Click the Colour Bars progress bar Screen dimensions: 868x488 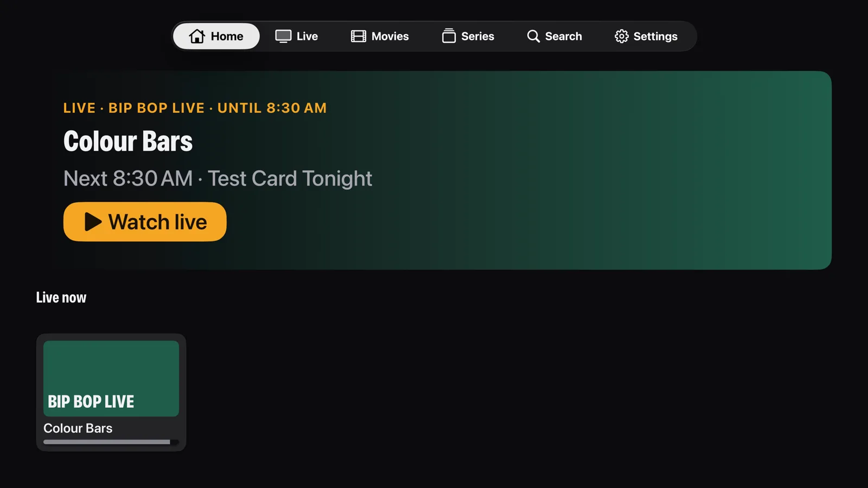(x=111, y=442)
